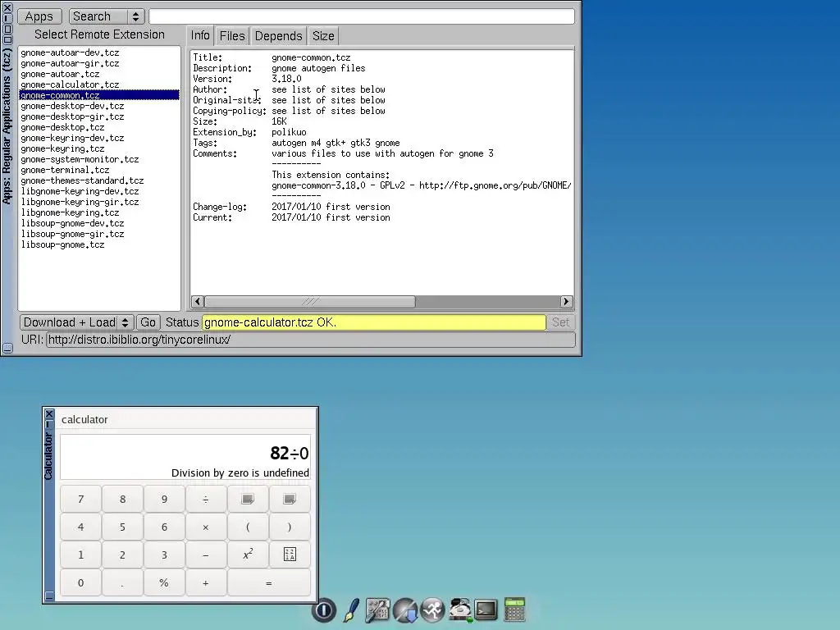Image resolution: width=840 pixels, height=630 pixels.
Task: Click the percent % key in calculator
Action: pos(164,583)
